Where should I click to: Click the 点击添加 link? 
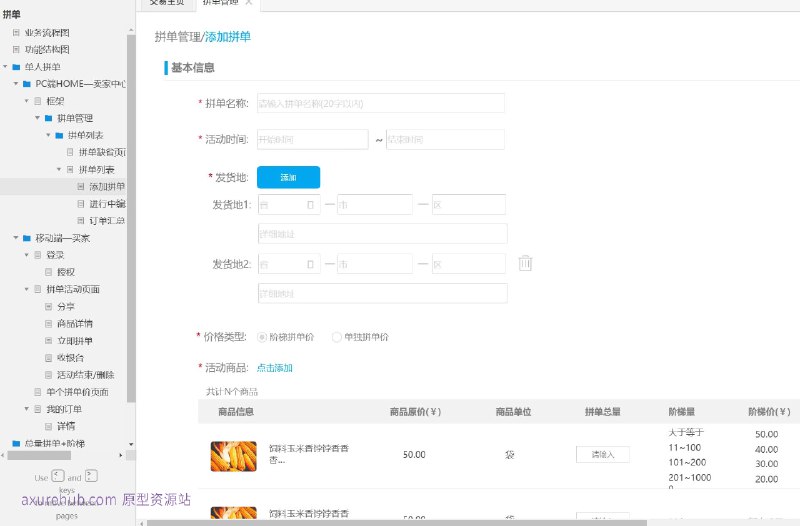click(274, 368)
